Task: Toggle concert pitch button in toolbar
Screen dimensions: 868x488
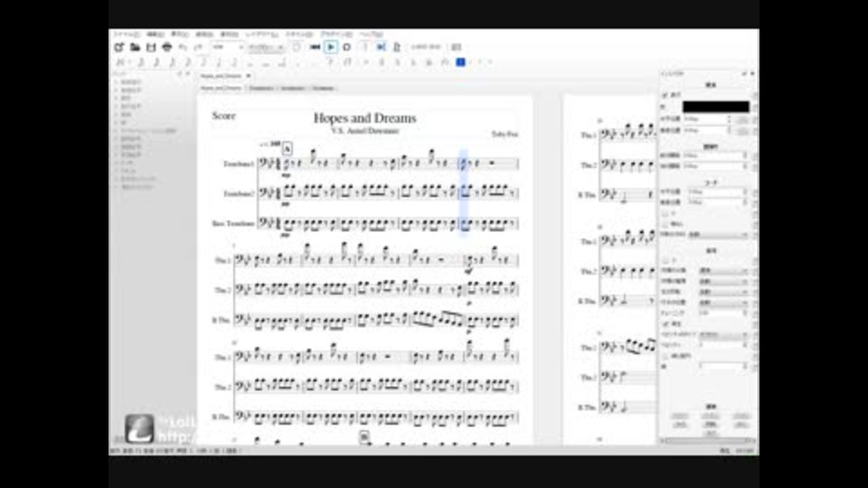Action: 426,48
